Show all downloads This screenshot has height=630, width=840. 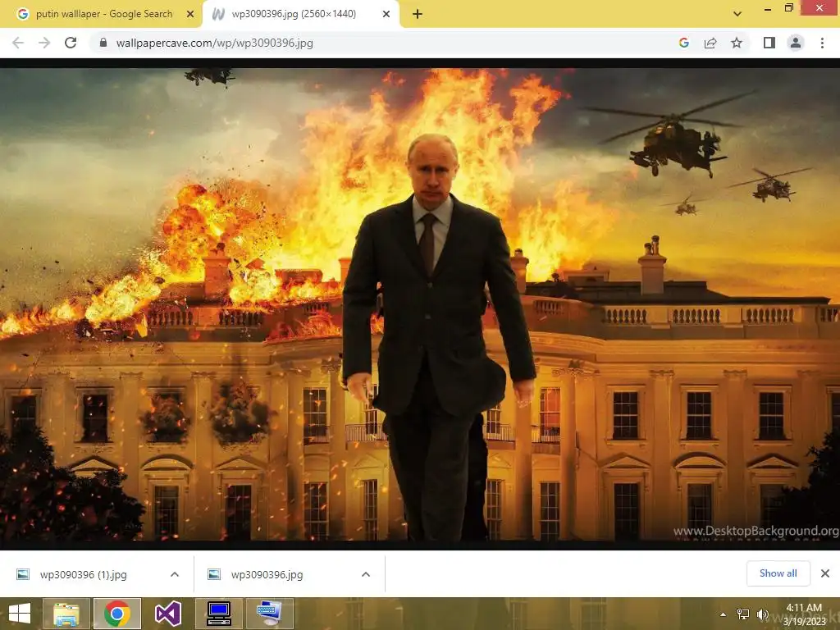[778, 573]
